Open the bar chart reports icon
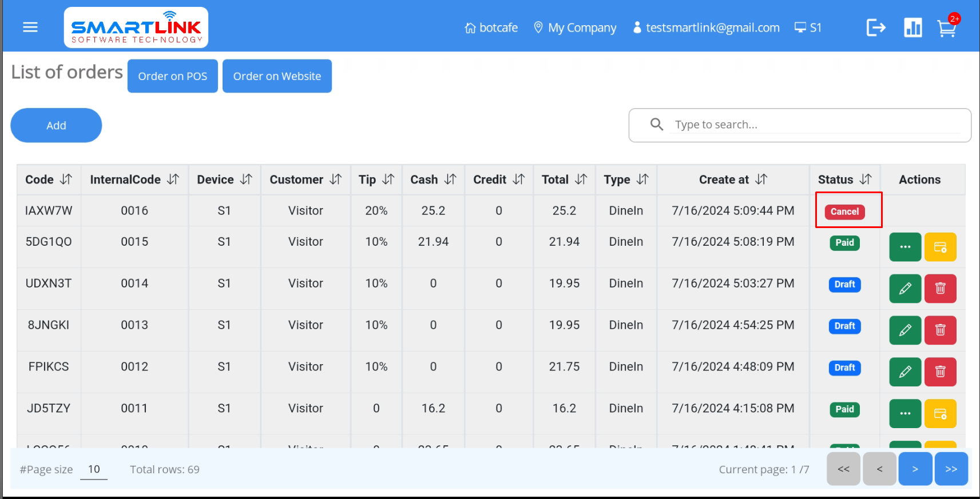 point(912,27)
